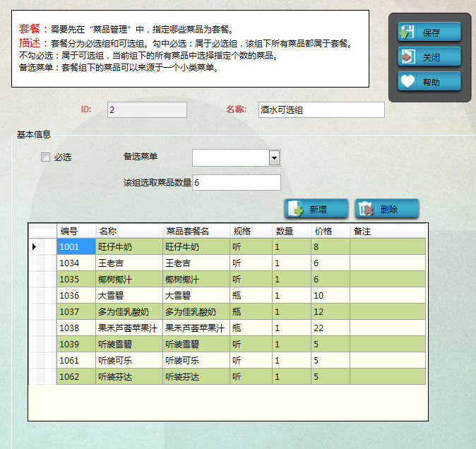Screen dimensions: 476x449
Task: Click the 备注 column header
Action: (x=388, y=231)
